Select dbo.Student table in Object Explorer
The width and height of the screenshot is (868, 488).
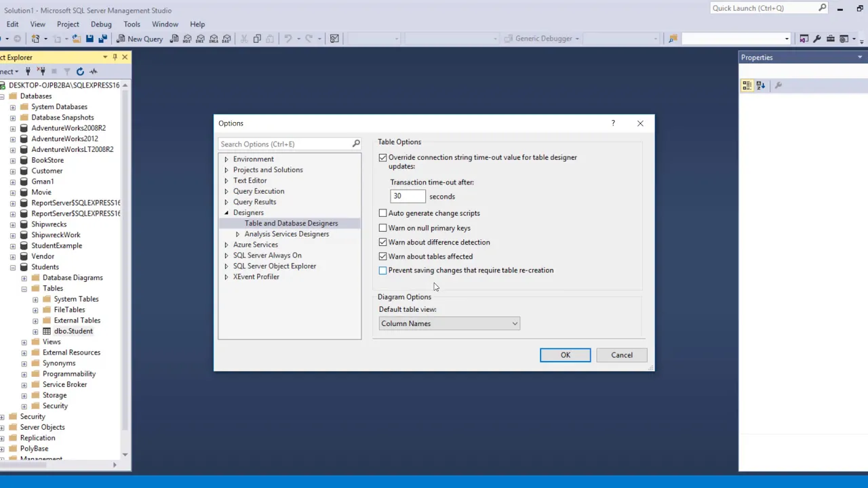click(x=73, y=331)
